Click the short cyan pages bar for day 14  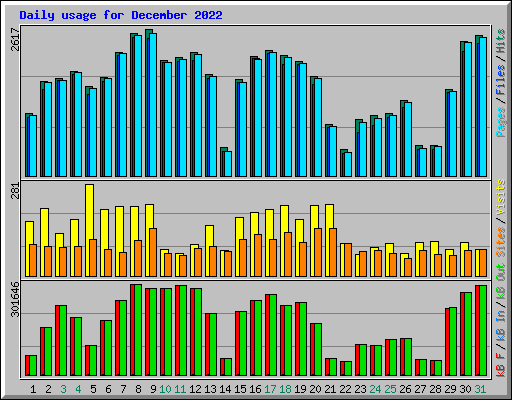click(x=228, y=164)
